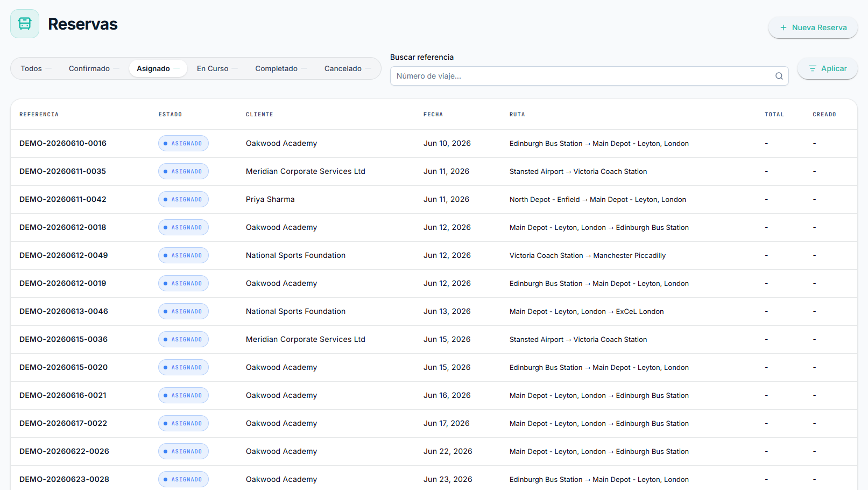Click route North Depot - Enfield → Main Depot

tap(598, 199)
